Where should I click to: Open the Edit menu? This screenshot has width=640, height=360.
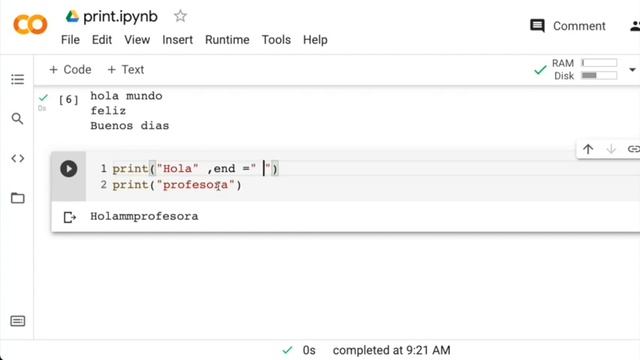[x=102, y=40]
